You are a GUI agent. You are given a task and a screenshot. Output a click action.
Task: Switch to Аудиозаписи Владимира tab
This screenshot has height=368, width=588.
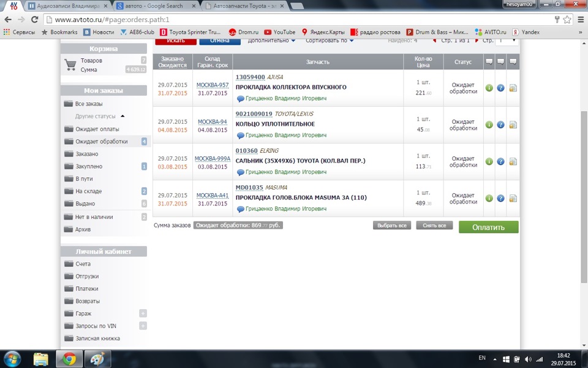coord(68,6)
